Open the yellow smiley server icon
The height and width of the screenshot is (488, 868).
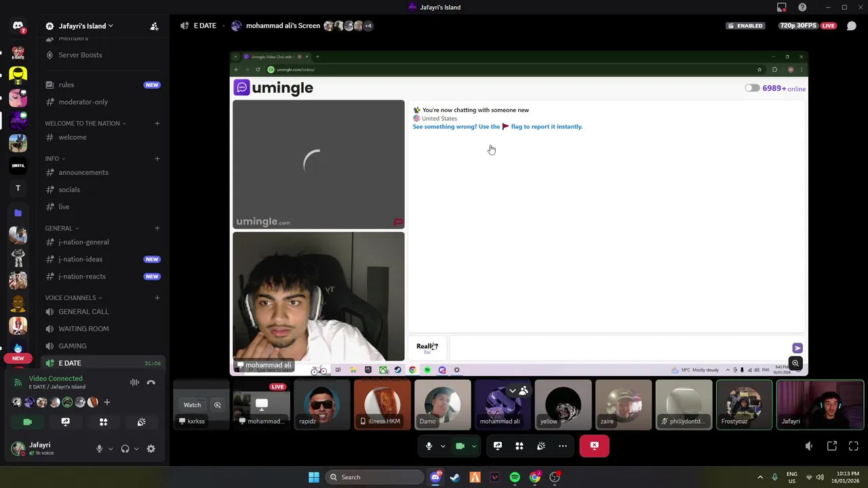tap(18, 75)
